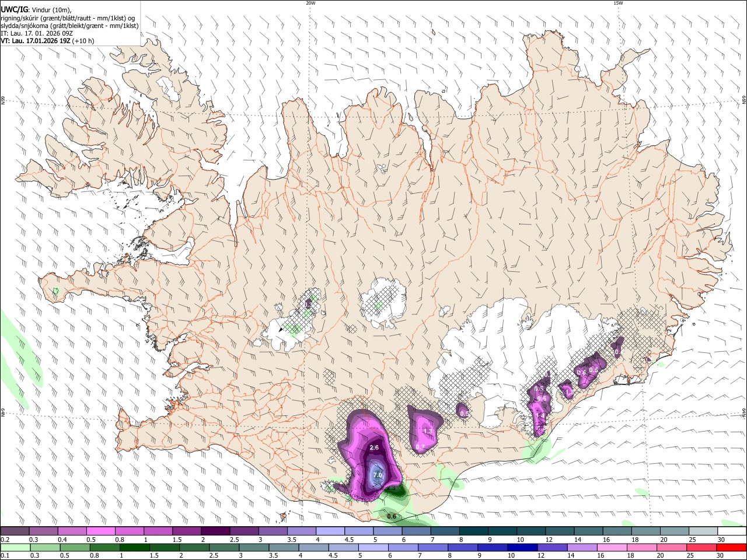747x560 pixels.
Task: Select white top-row swatch after 30
Action: coord(732,531)
